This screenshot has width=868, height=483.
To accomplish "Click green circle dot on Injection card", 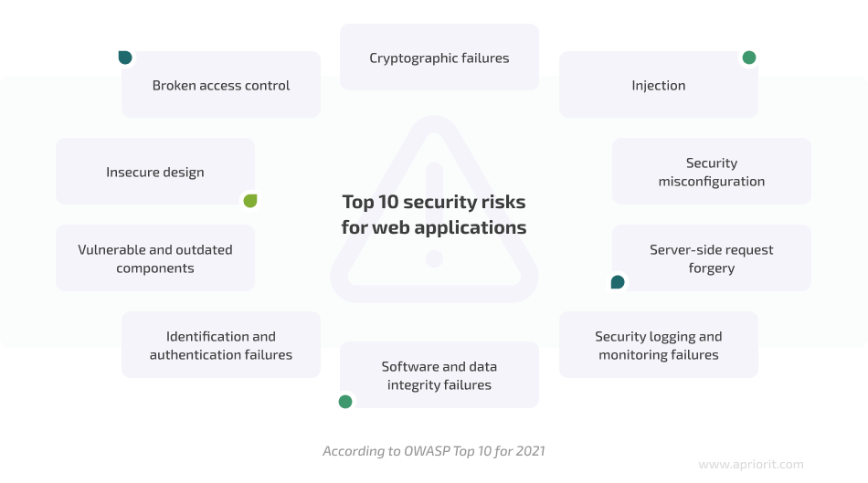I will point(749,58).
